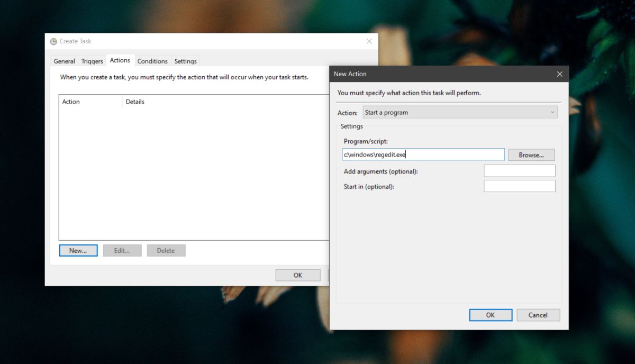This screenshot has height=364, width=635.
Task: Click the Program/script input field
Action: pyautogui.click(x=423, y=154)
